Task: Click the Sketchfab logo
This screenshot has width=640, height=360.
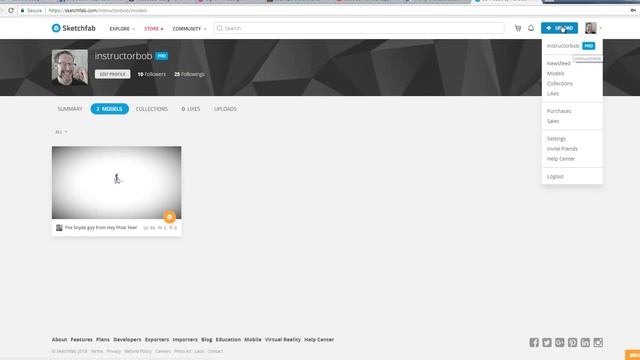Action: (x=73, y=28)
